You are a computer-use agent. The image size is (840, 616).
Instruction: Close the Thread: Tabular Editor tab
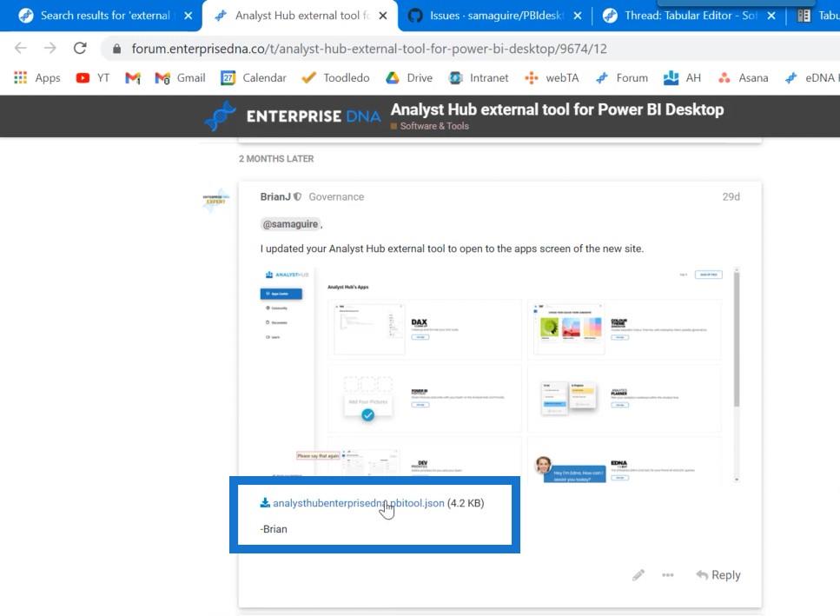[771, 16]
